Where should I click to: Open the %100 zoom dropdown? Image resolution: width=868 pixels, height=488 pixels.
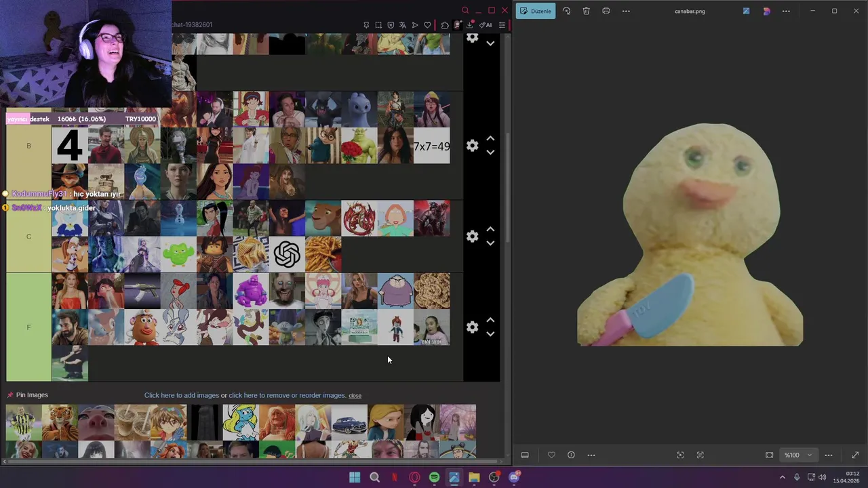[798, 455]
